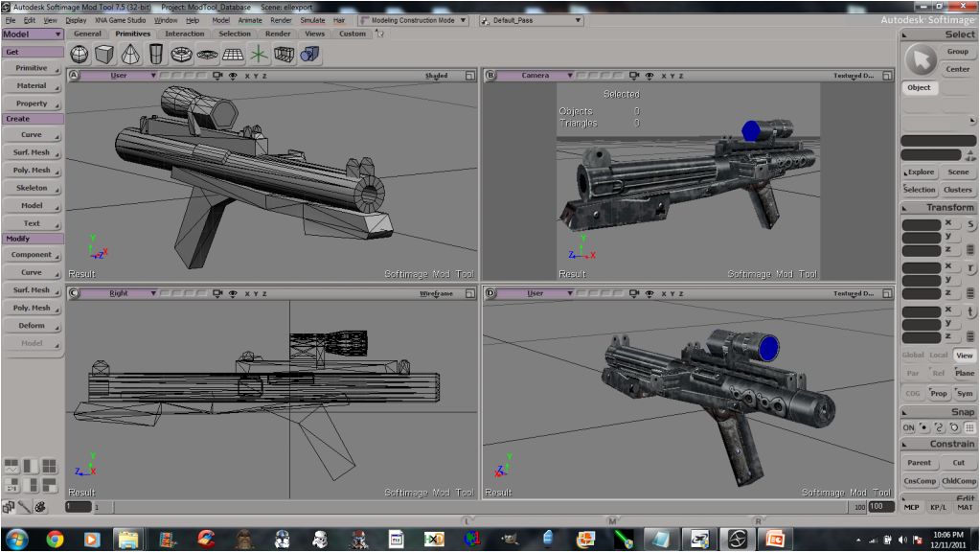Toggle Sym symmetry mode
The height and width of the screenshot is (552, 980).
coord(965,393)
